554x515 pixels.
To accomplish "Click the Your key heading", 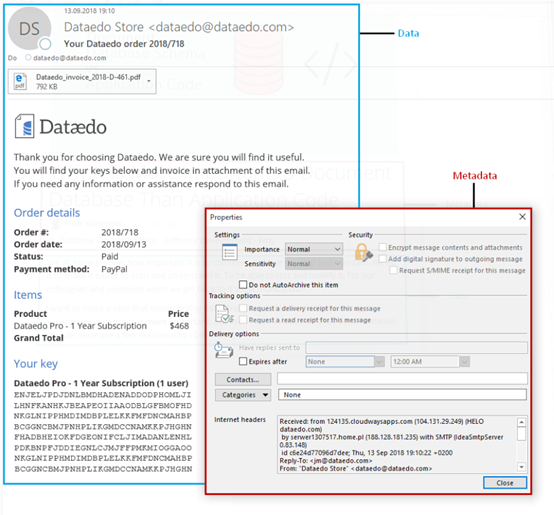I will click(x=36, y=363).
